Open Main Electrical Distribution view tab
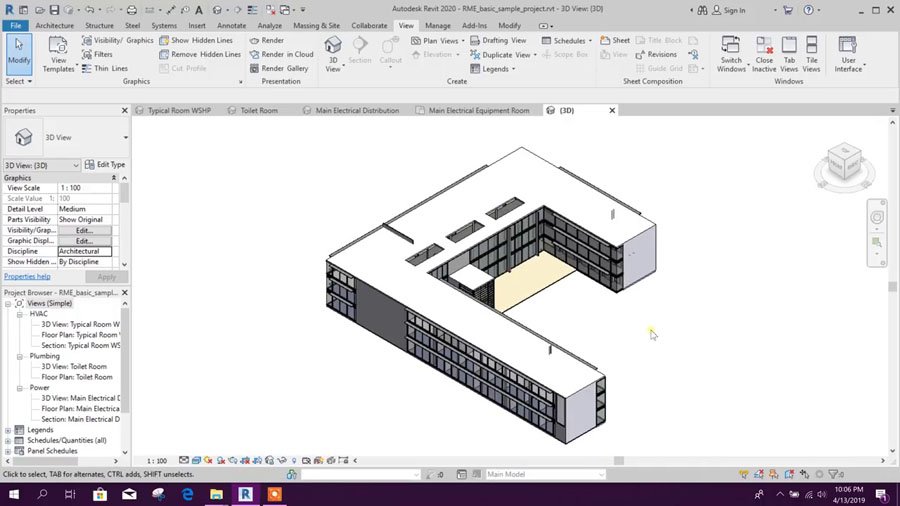This screenshot has height=506, width=900. 351,110
